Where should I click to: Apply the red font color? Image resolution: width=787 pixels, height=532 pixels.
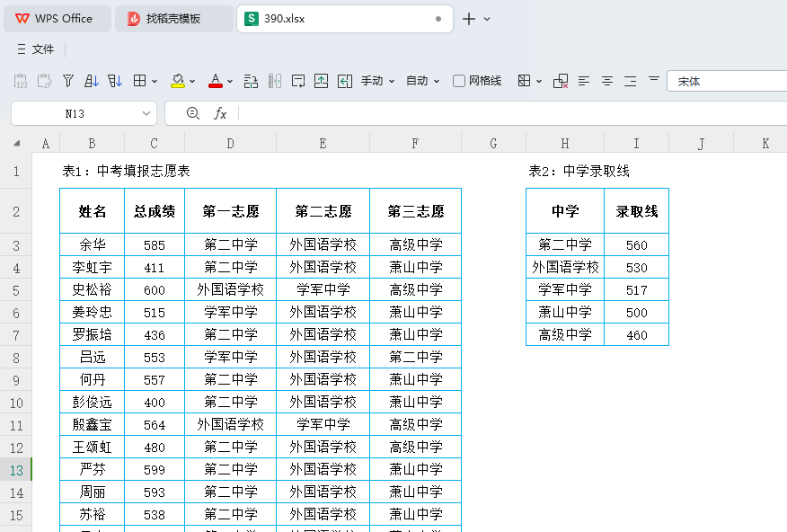click(216, 81)
